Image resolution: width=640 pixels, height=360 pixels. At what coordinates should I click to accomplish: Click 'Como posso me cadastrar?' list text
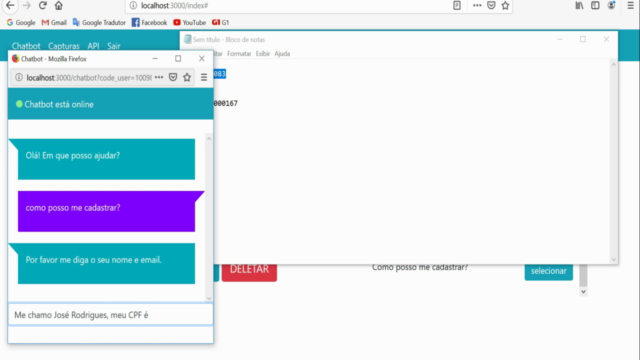[420, 267]
